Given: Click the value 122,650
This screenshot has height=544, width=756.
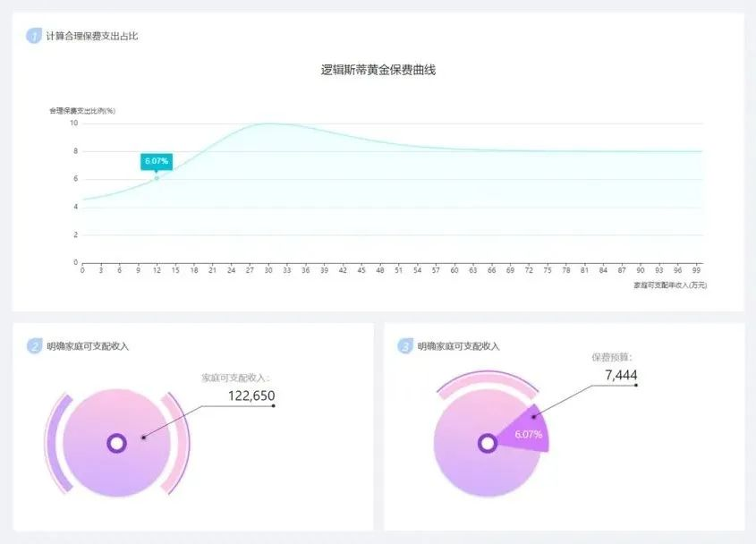Looking at the screenshot, I should point(251,396).
